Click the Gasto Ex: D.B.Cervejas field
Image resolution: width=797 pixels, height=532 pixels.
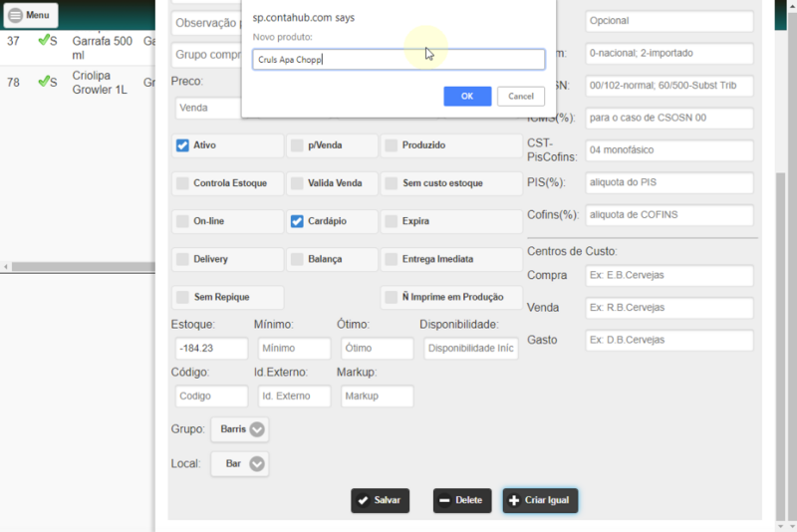(668, 340)
